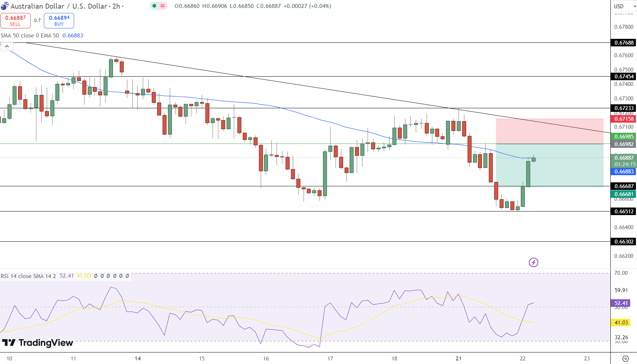Click the Australian Dollar / U.S. Dollar title
The image size is (637, 364).
(x=59, y=6)
